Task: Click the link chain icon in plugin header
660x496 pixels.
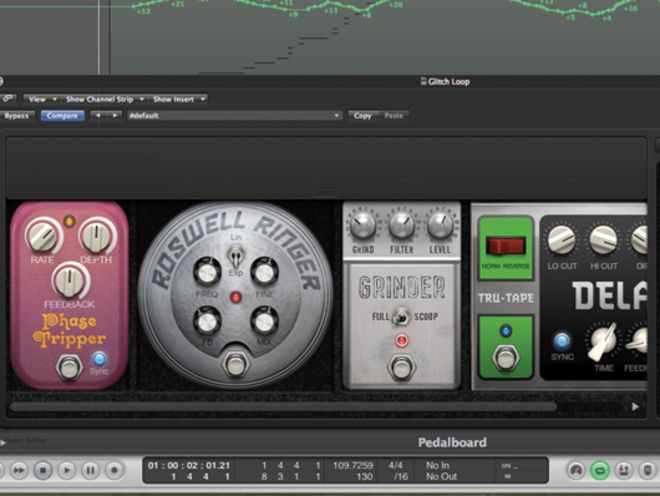Action: tap(8, 99)
